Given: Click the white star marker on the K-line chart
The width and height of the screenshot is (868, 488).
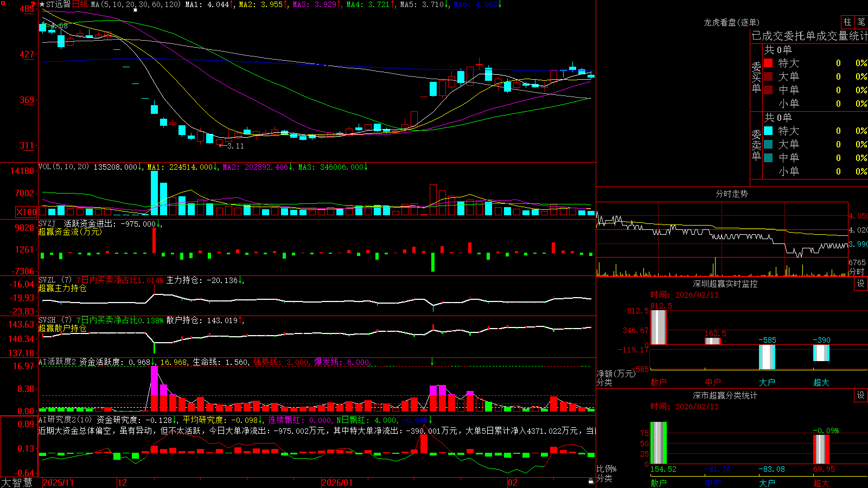Looking at the screenshot, I should [135, 10].
